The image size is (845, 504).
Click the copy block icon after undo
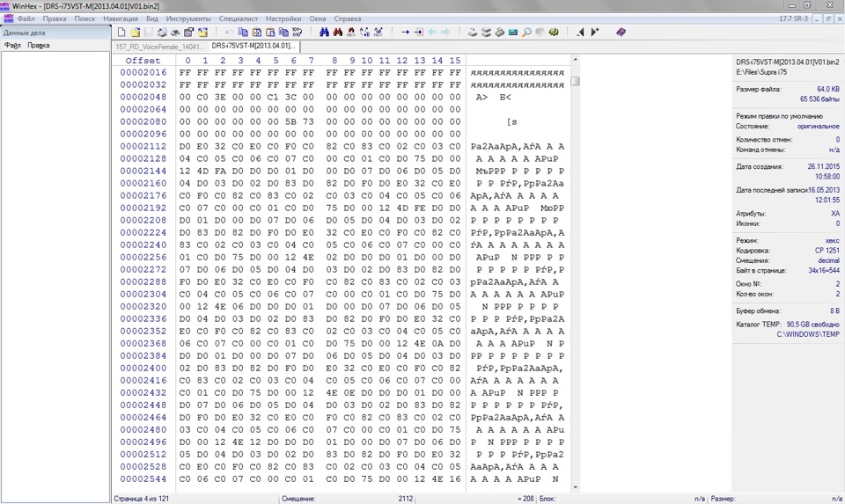[x=243, y=33]
